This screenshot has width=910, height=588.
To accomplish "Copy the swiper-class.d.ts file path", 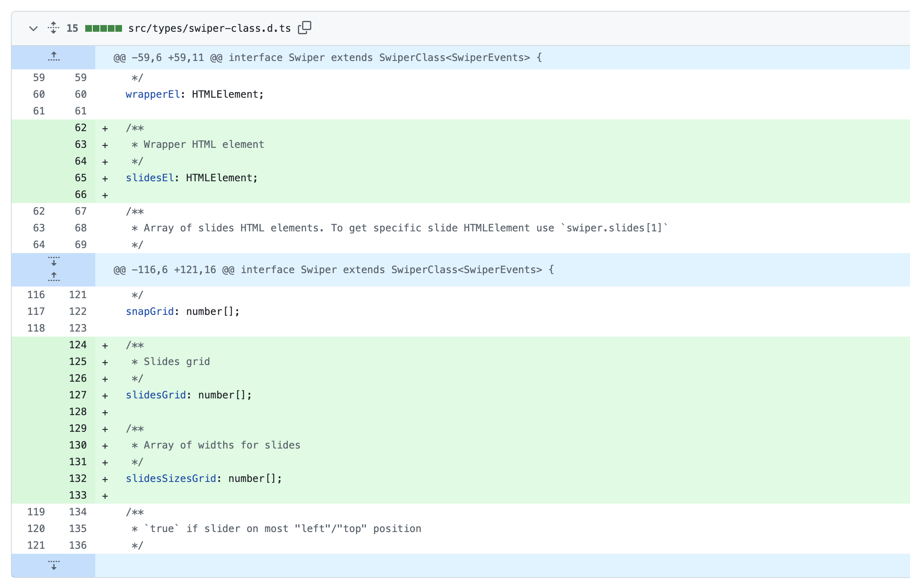I will coord(305,28).
